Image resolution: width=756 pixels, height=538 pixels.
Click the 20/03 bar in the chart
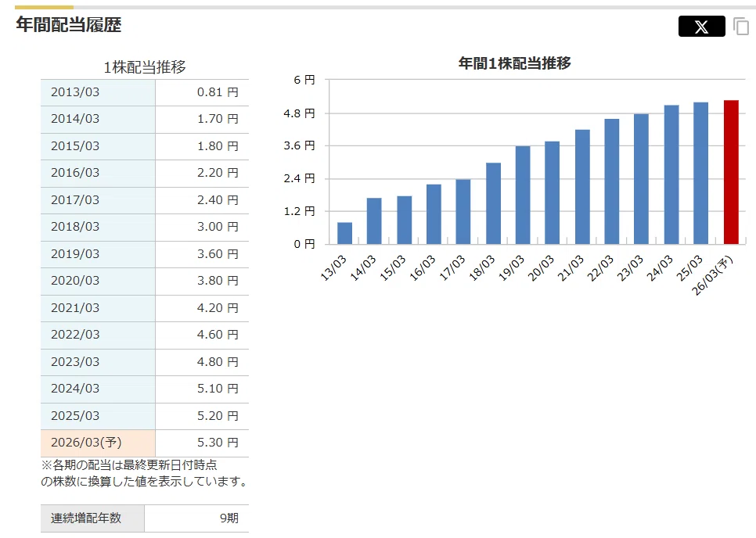552,192
